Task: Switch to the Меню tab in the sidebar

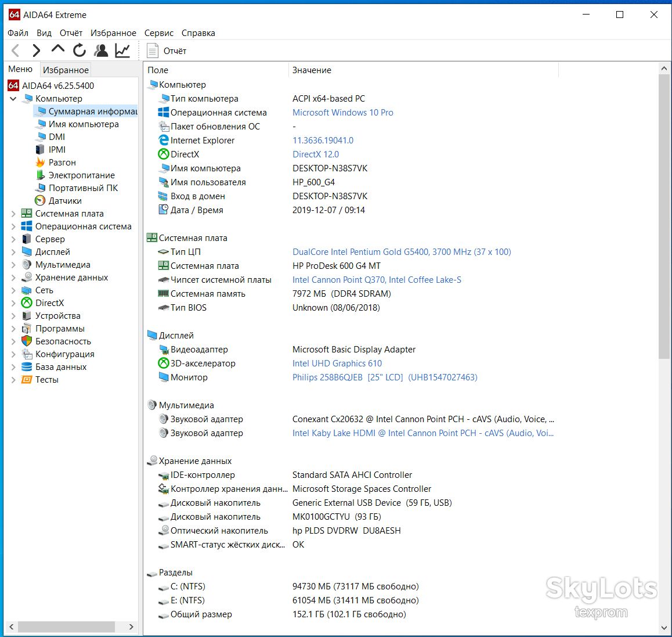Action: 20,69
